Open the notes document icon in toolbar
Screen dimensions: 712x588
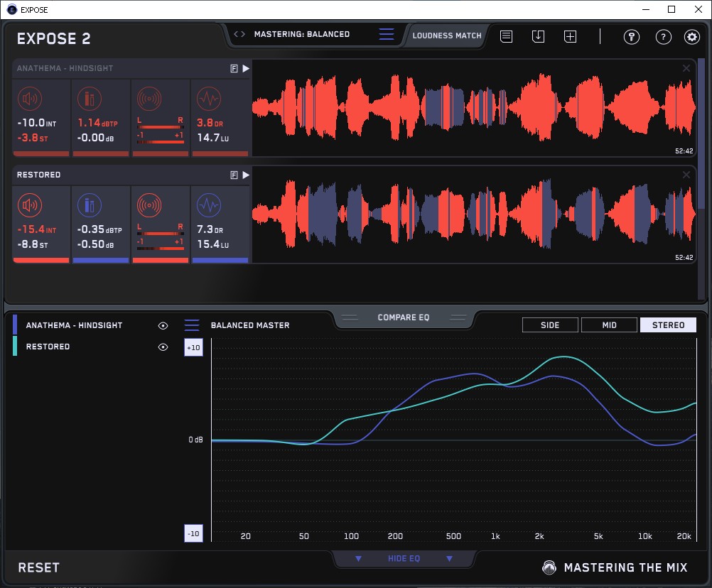click(x=506, y=36)
